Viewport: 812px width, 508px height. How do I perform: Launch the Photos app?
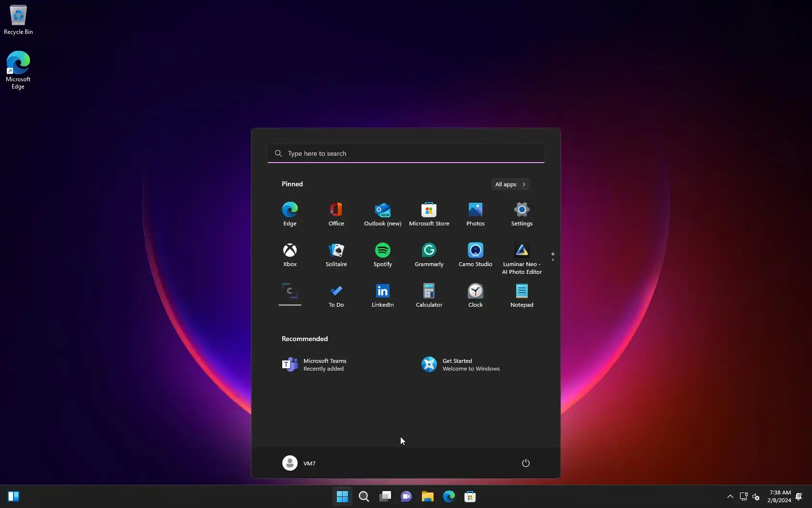(x=476, y=214)
